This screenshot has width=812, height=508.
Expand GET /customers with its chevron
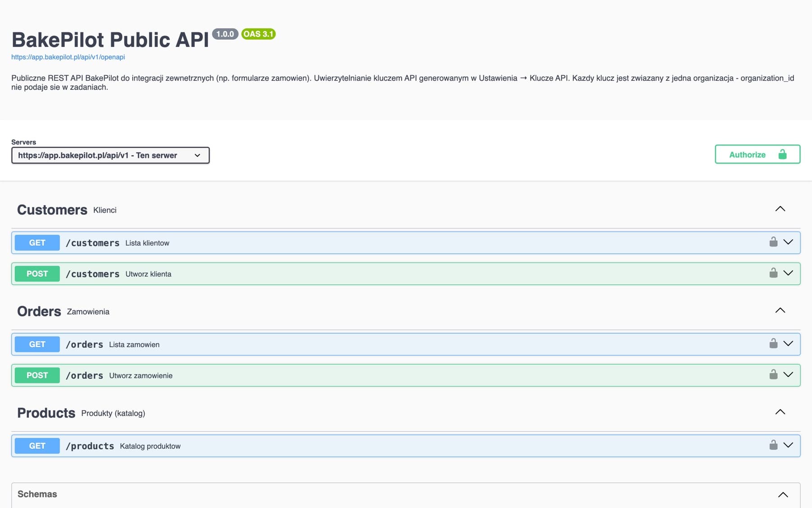(x=788, y=242)
